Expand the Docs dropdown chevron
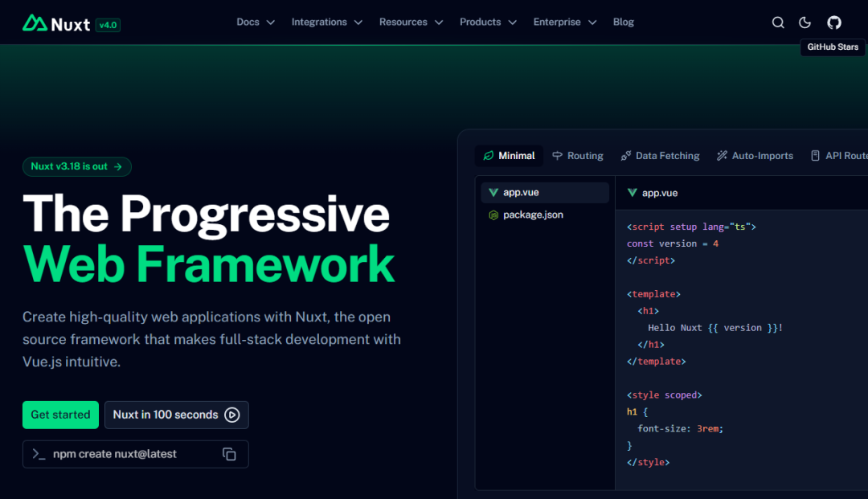The height and width of the screenshot is (499, 868). pyautogui.click(x=271, y=22)
